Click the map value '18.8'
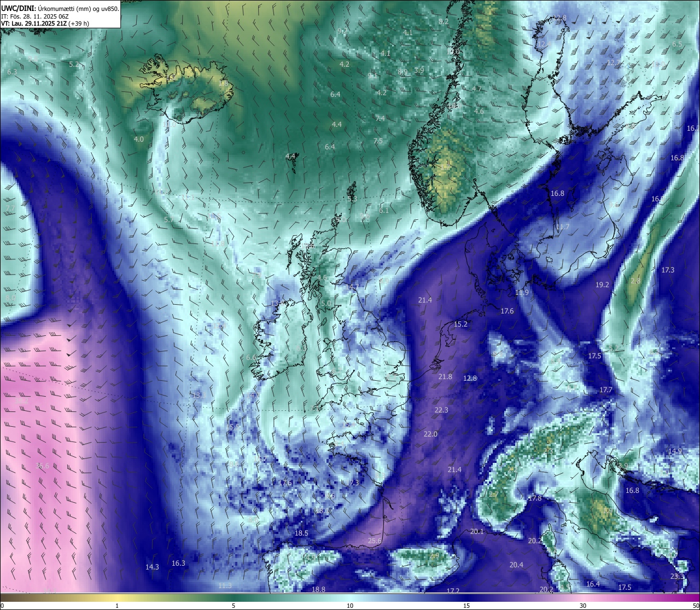Viewport: 700px width, 610px height. point(318,589)
